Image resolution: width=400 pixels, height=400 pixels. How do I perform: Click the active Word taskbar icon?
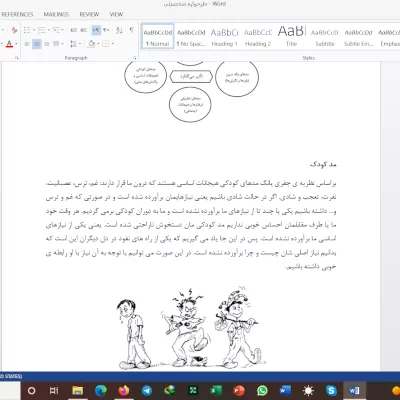tap(354, 390)
